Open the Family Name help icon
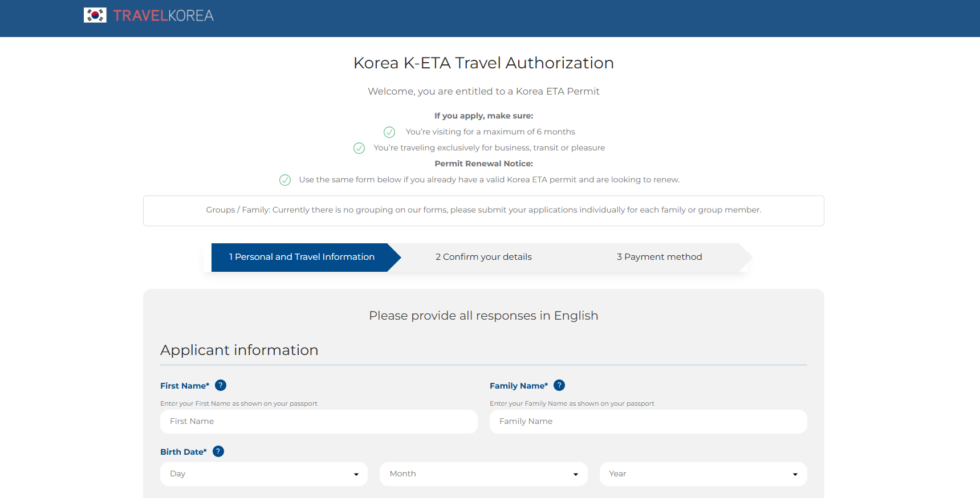The width and height of the screenshot is (980, 498). pyautogui.click(x=559, y=385)
